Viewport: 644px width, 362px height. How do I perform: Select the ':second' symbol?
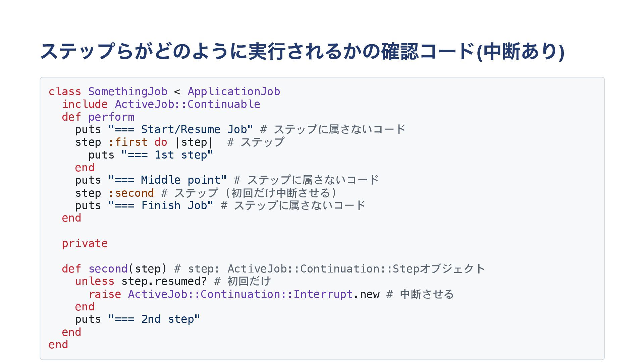(131, 193)
